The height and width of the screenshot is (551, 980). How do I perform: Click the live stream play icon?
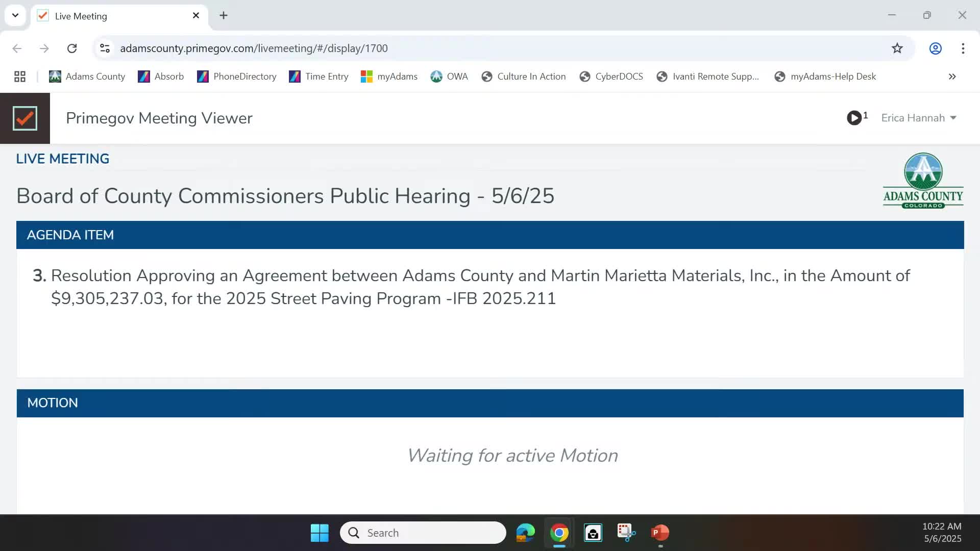854,118
